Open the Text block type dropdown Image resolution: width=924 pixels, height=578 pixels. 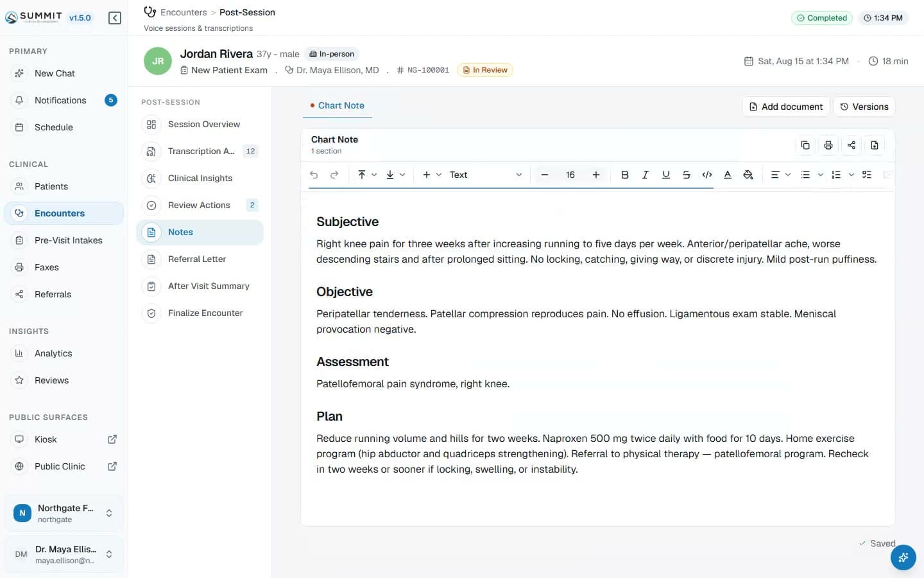(486, 175)
